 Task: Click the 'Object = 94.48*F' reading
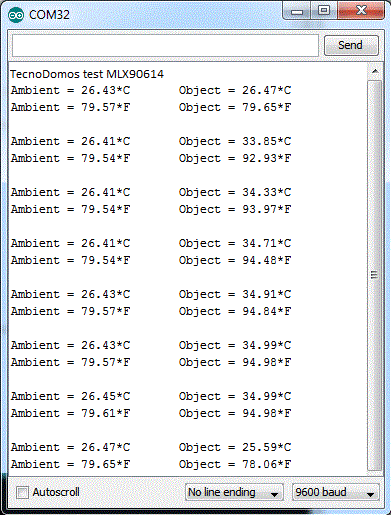[235, 260]
